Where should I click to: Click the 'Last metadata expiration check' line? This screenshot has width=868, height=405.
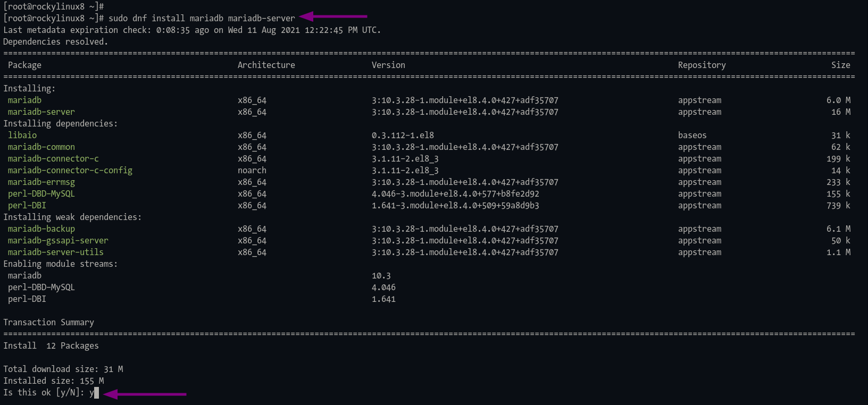pos(192,30)
